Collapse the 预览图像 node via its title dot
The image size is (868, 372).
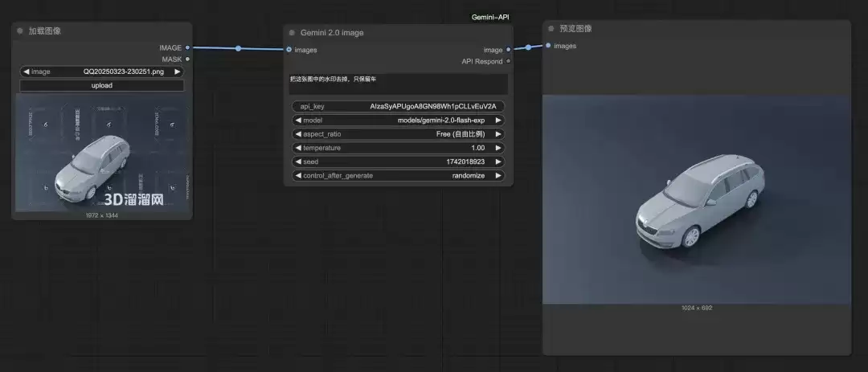[x=551, y=28]
